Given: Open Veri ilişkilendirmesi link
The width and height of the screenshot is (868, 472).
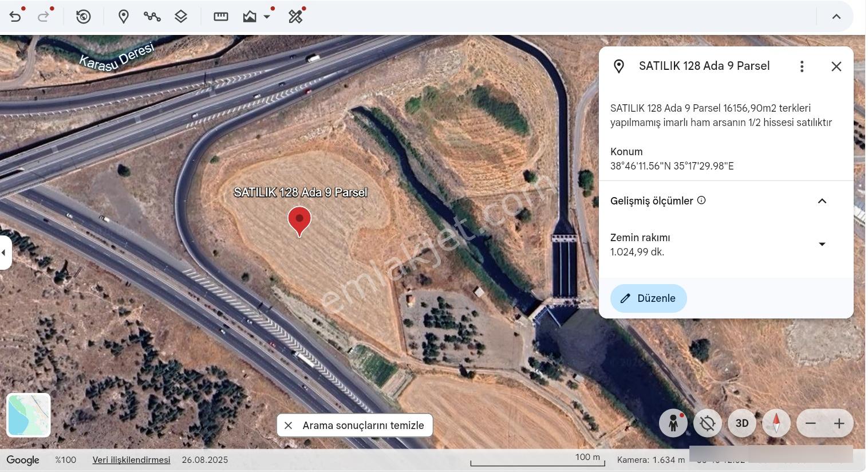Looking at the screenshot, I should click(x=132, y=460).
